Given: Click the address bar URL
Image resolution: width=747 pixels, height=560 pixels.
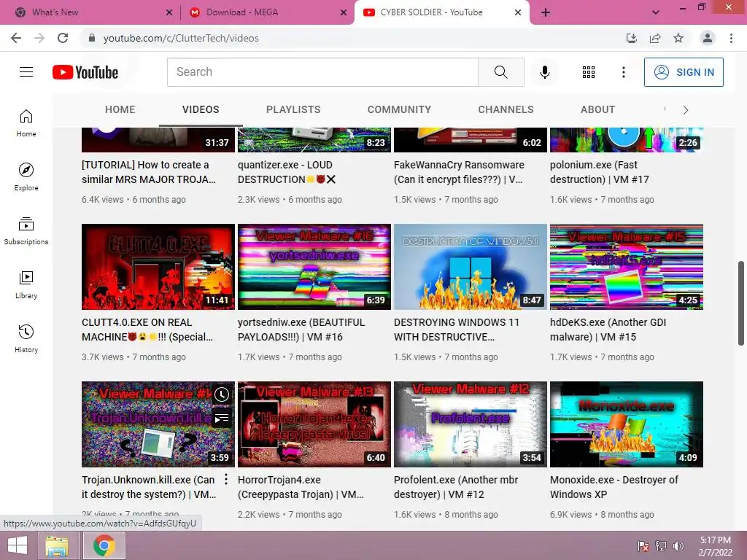Looking at the screenshot, I should point(181,38).
